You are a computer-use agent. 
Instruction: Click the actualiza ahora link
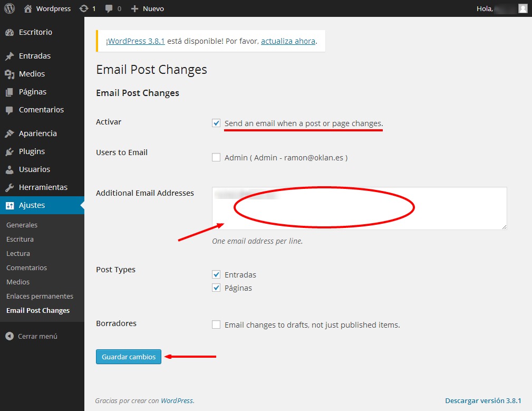pyautogui.click(x=288, y=41)
